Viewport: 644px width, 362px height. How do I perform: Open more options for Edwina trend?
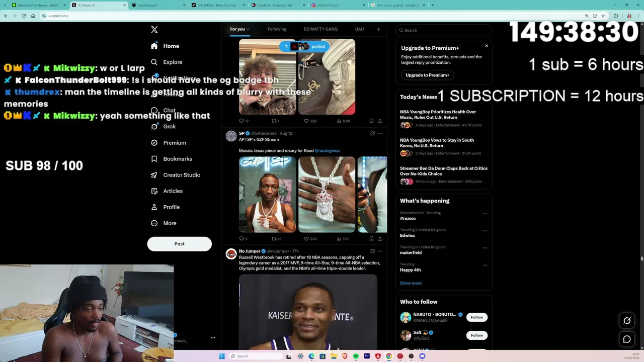485,231
